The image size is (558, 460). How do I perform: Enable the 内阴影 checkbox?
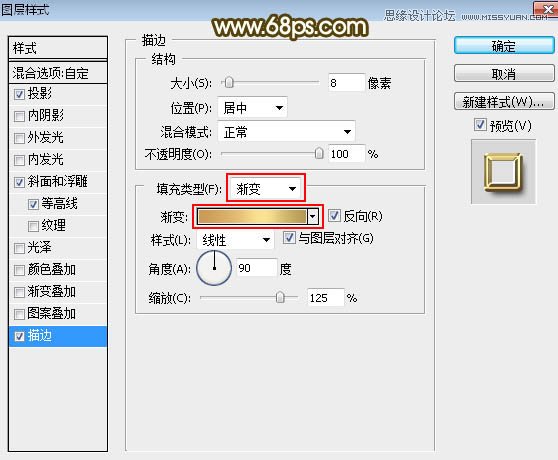(19, 116)
